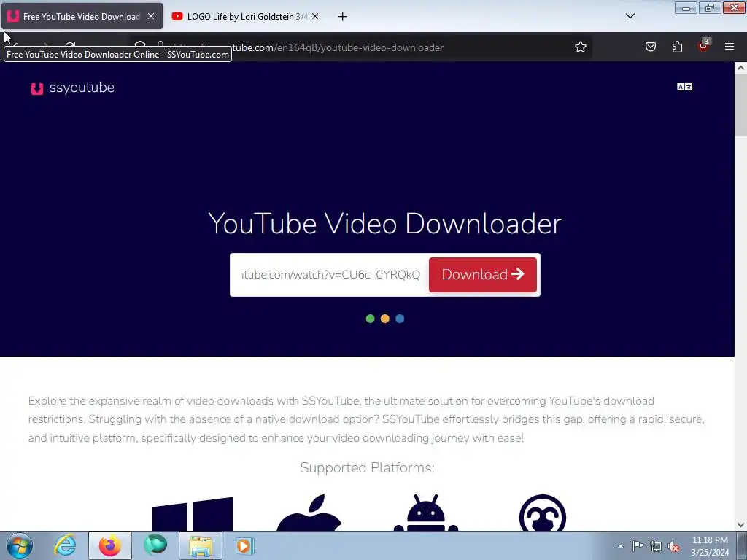Click the Apple platform icon

309,513
